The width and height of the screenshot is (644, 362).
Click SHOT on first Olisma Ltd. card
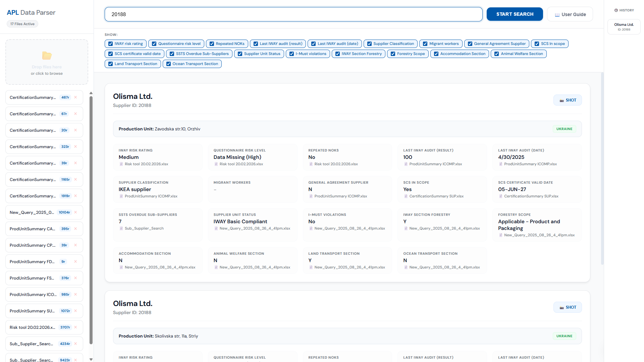pos(568,100)
